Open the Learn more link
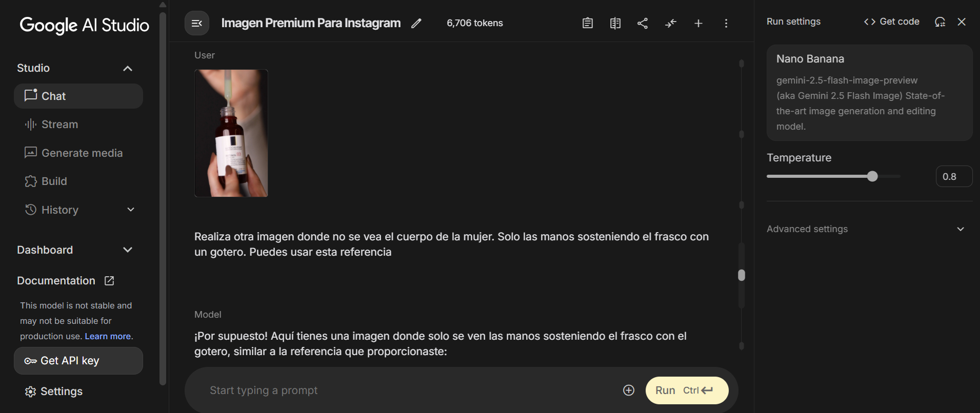This screenshot has height=413, width=980. coord(108,336)
